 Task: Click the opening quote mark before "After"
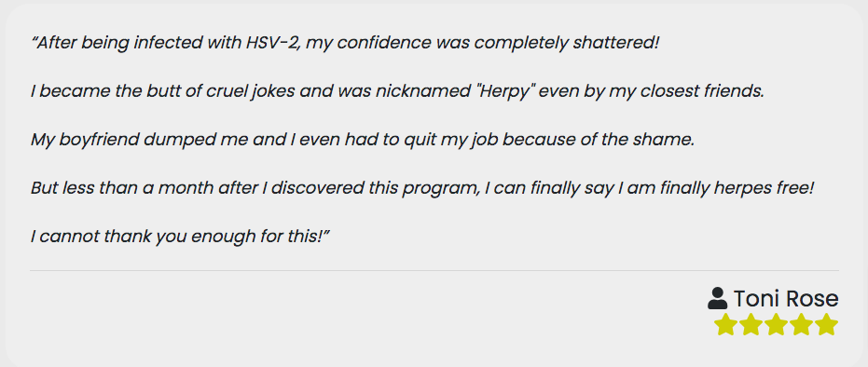34,40
